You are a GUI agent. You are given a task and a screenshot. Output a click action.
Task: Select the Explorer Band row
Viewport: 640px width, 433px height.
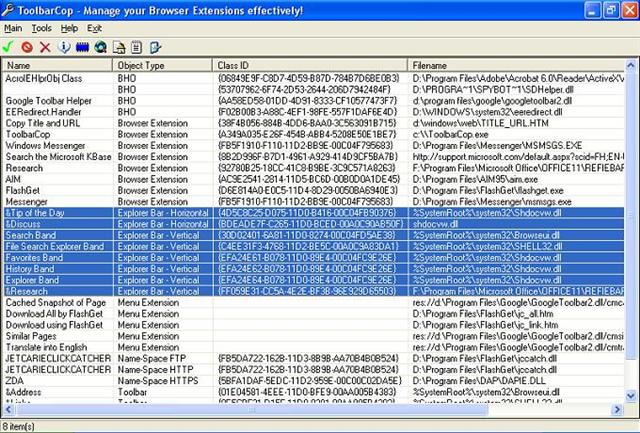[x=313, y=280]
